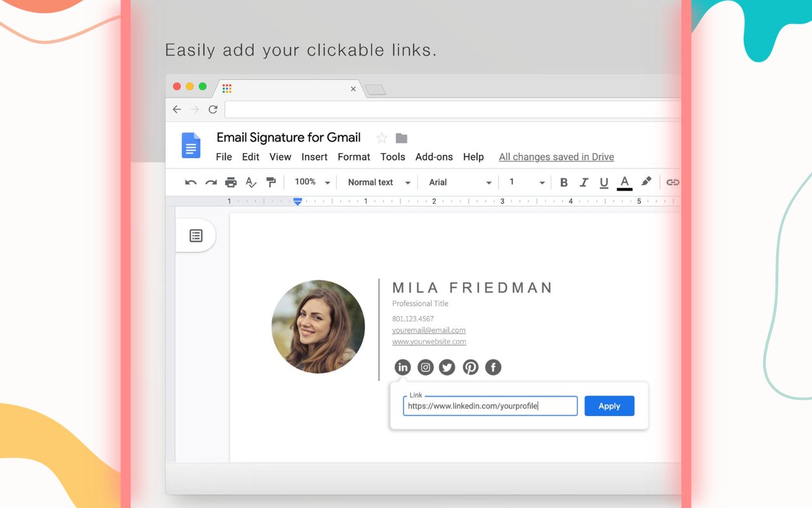The image size is (812, 508).
Task: Click the Undo icon
Action: [190, 182]
